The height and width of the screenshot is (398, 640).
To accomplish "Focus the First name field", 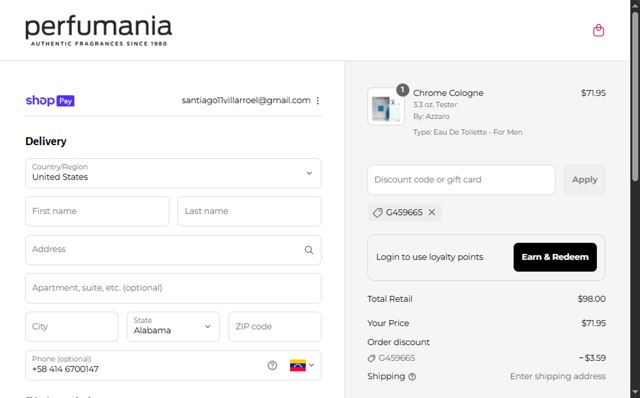I will [x=97, y=211].
